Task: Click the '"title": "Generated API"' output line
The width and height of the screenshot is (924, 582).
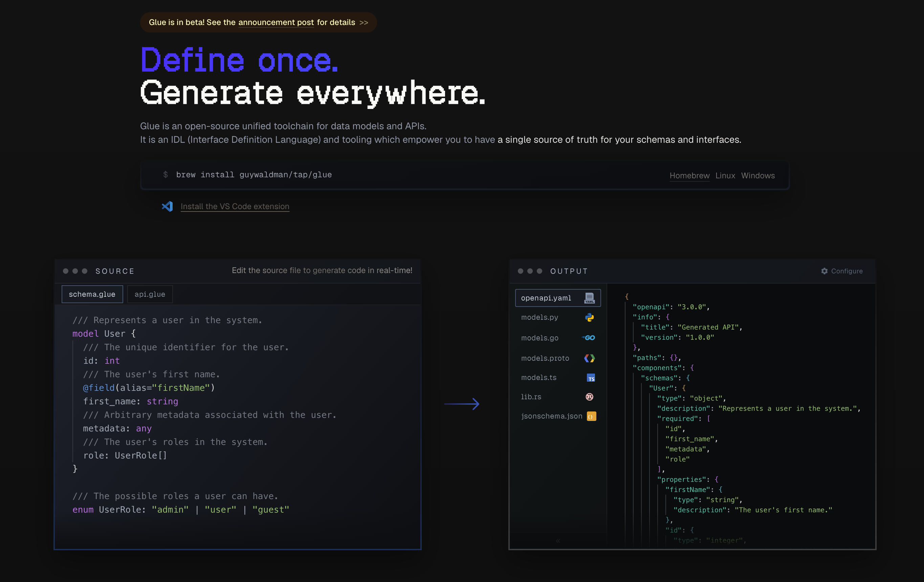Action: tap(691, 327)
